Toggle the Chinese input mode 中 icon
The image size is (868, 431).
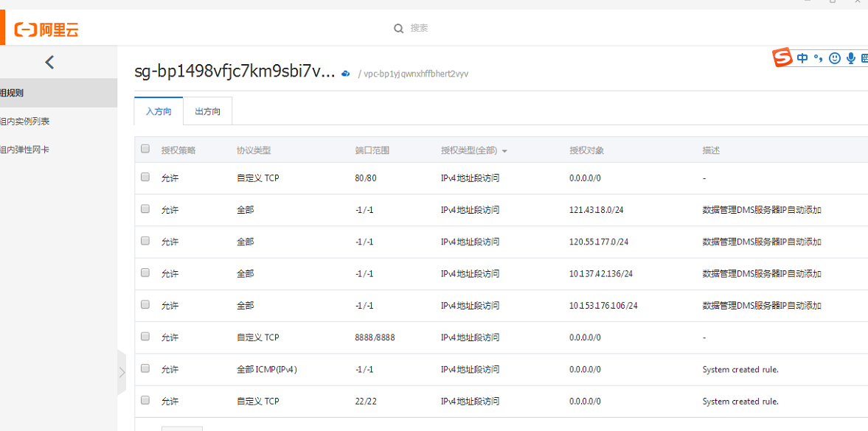click(802, 58)
